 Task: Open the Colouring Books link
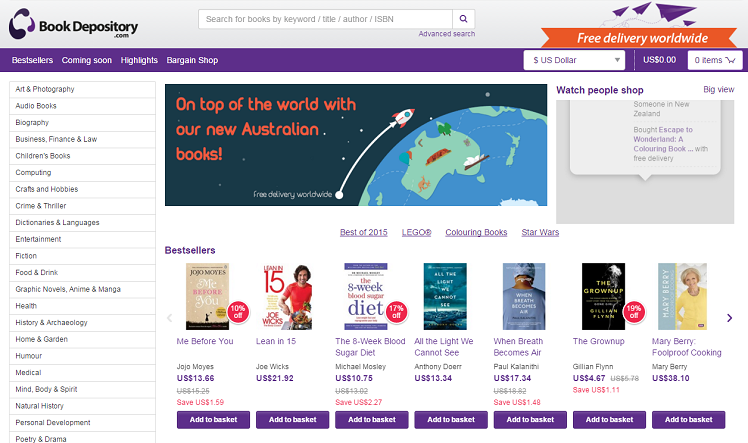click(476, 232)
